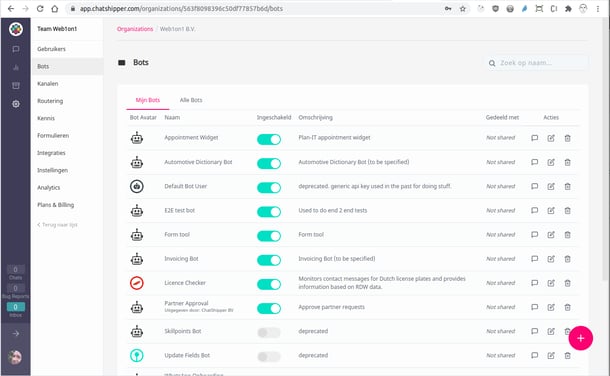Open the settings gear in left sidebar
Screen dimensions: 610x376
pyautogui.click(x=16, y=104)
